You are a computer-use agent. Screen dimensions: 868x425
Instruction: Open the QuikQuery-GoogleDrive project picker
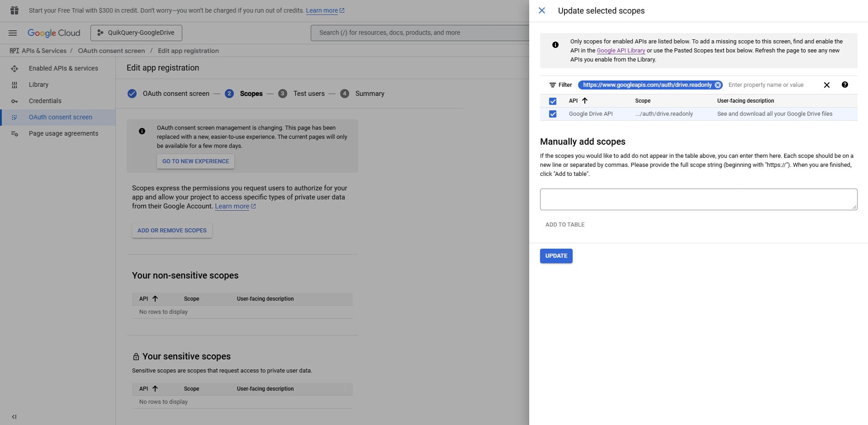point(136,32)
